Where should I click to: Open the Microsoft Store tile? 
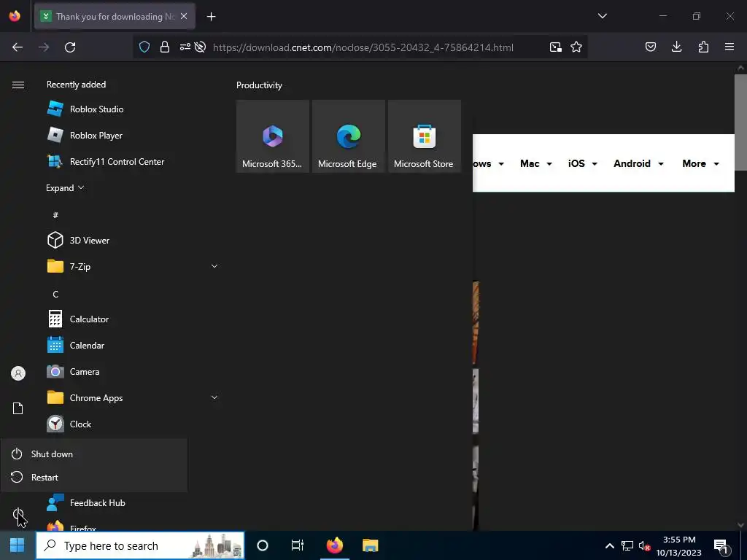click(424, 136)
